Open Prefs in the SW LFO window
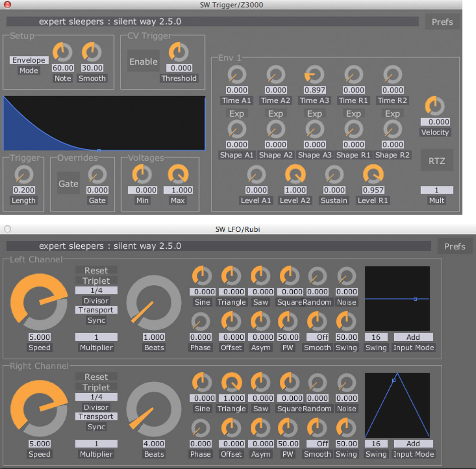The image size is (476, 469). (455, 246)
